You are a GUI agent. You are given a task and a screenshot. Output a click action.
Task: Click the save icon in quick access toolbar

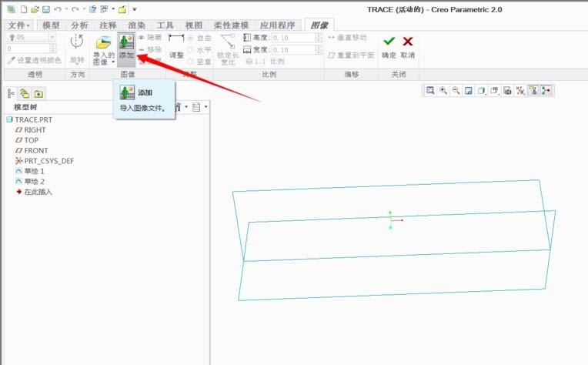(46, 9)
